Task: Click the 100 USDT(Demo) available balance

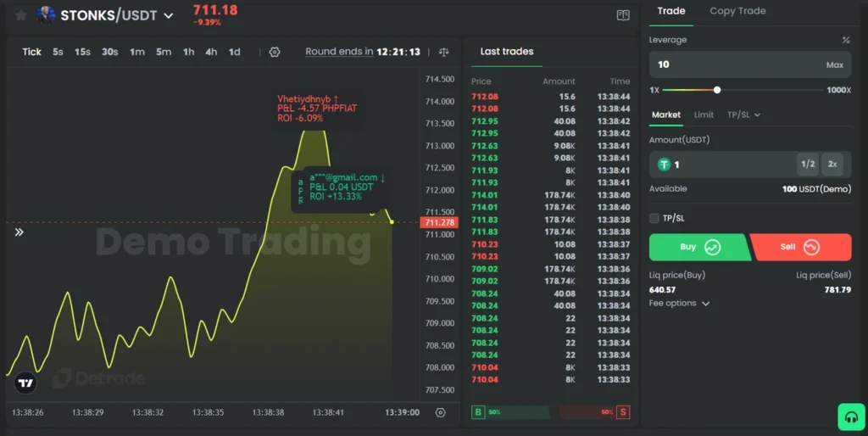Action: [x=816, y=189]
